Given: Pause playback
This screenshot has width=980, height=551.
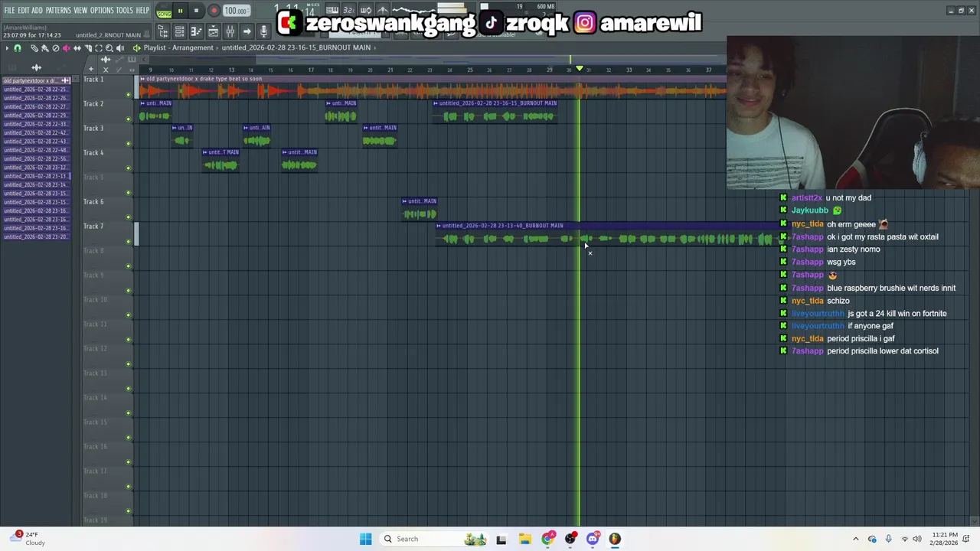Looking at the screenshot, I should (x=180, y=11).
